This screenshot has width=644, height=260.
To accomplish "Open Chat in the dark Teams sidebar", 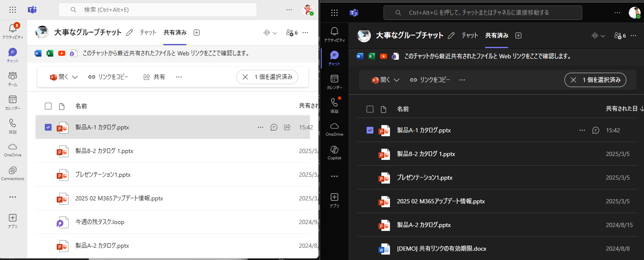I will (334, 58).
